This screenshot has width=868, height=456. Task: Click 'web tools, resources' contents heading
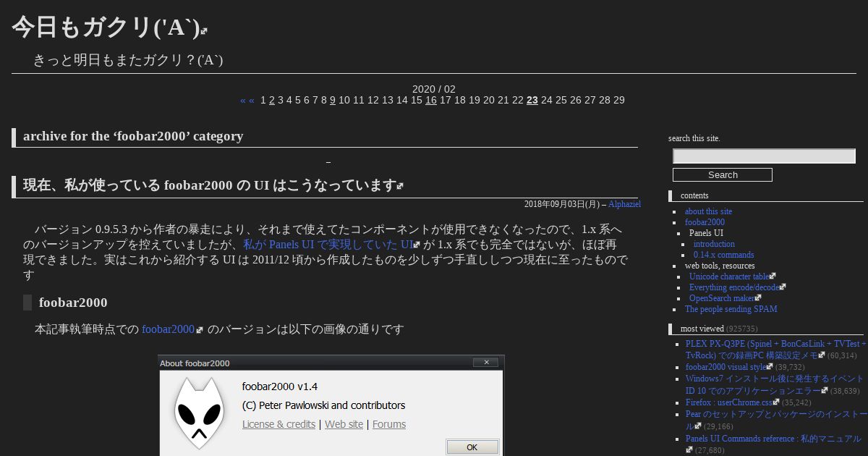[x=720, y=266]
